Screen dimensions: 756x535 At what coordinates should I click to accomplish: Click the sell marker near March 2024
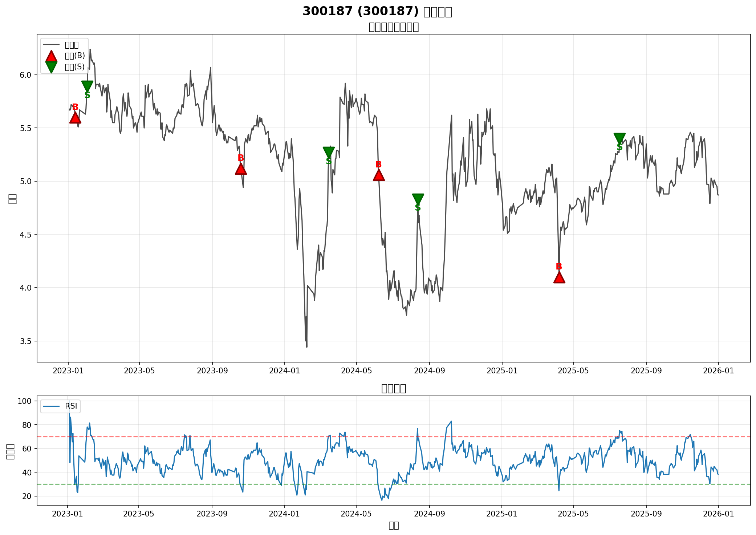click(329, 152)
